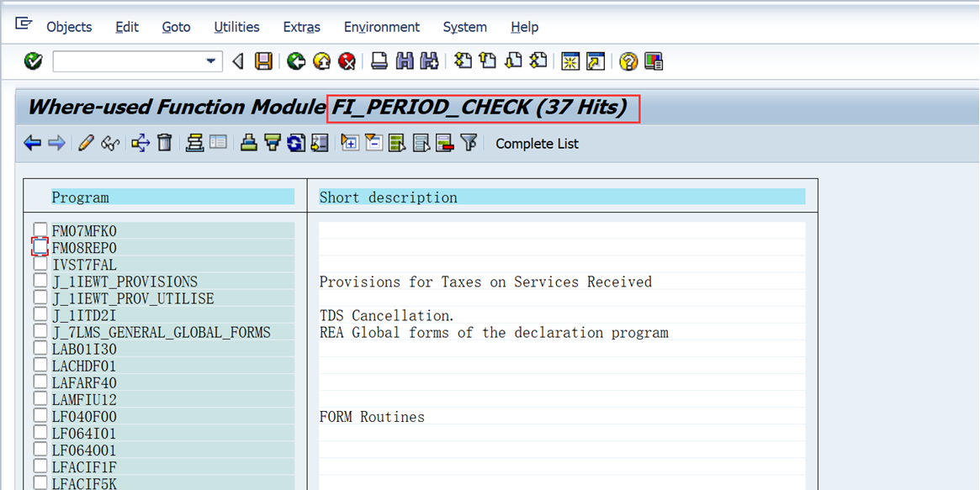Click the red Cancel icon
This screenshot has width=980, height=490.
(x=347, y=61)
